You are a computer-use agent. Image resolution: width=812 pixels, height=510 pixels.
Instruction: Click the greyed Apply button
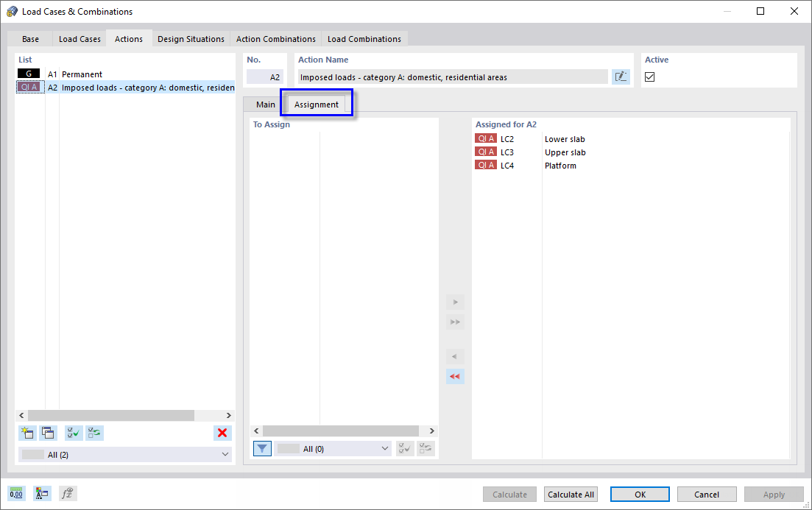tap(774, 495)
